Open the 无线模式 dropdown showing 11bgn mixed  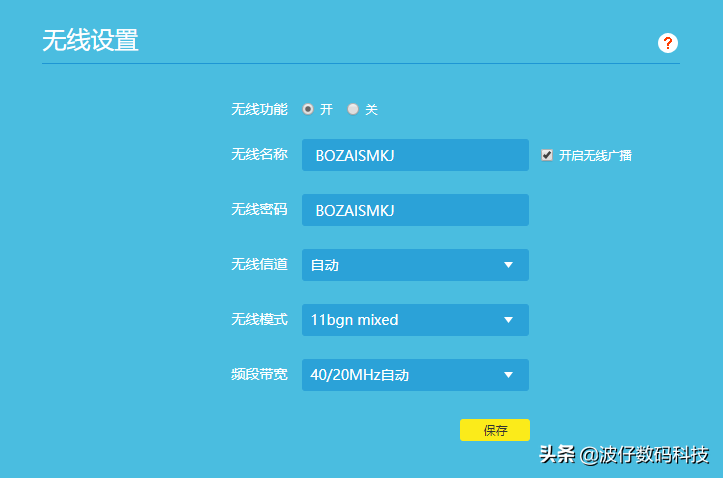tap(415, 320)
